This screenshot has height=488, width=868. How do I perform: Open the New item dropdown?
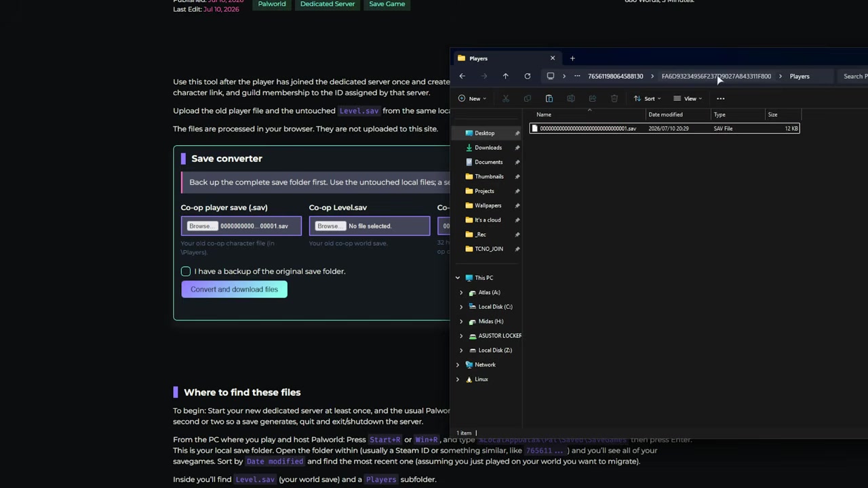tap(472, 98)
